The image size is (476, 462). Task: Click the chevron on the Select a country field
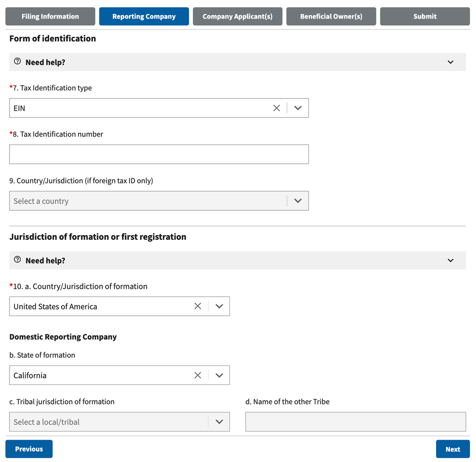tap(298, 200)
